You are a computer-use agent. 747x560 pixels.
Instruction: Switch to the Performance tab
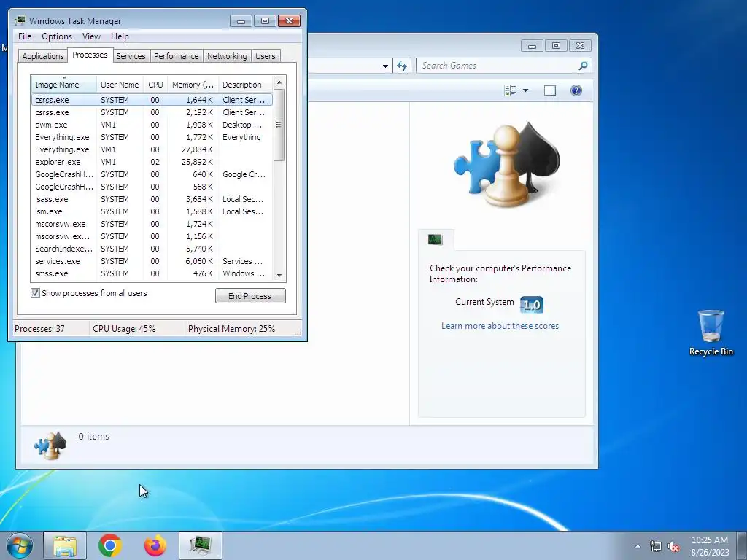(x=177, y=56)
